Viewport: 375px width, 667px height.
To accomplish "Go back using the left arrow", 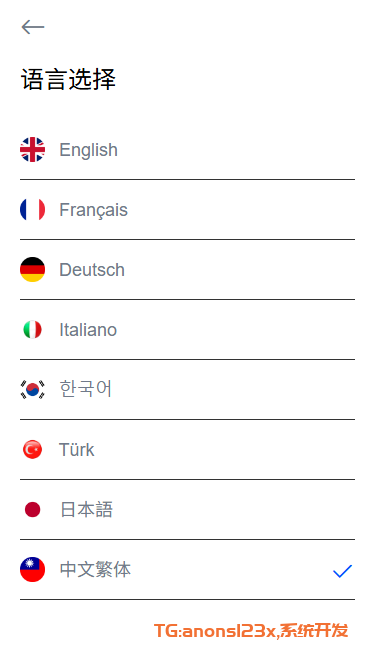I will (x=33, y=27).
